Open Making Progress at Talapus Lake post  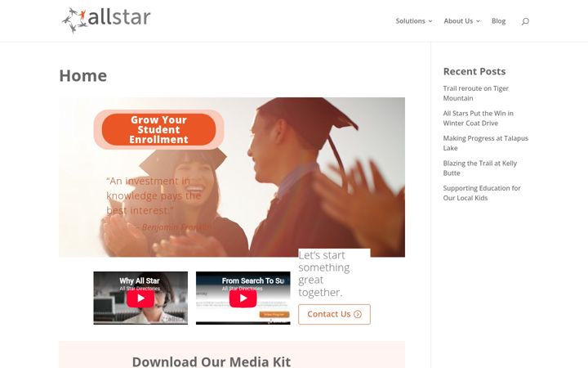pyautogui.click(x=485, y=143)
